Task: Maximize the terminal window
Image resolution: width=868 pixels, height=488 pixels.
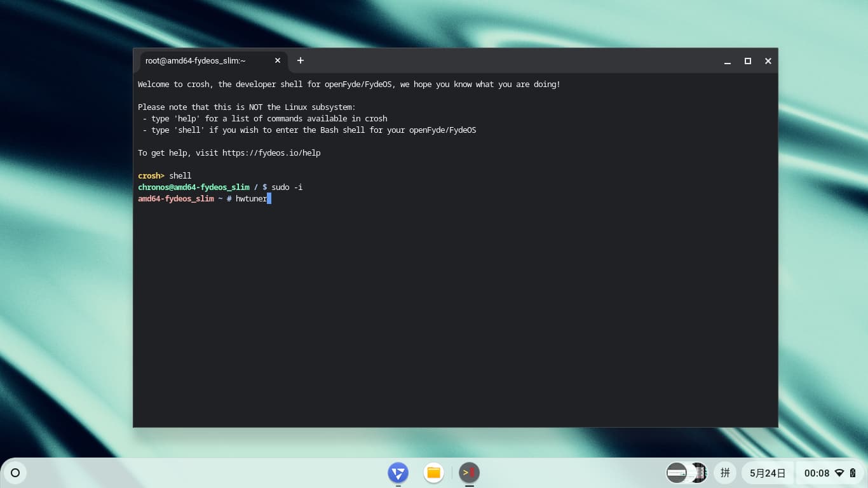Action: tap(748, 61)
